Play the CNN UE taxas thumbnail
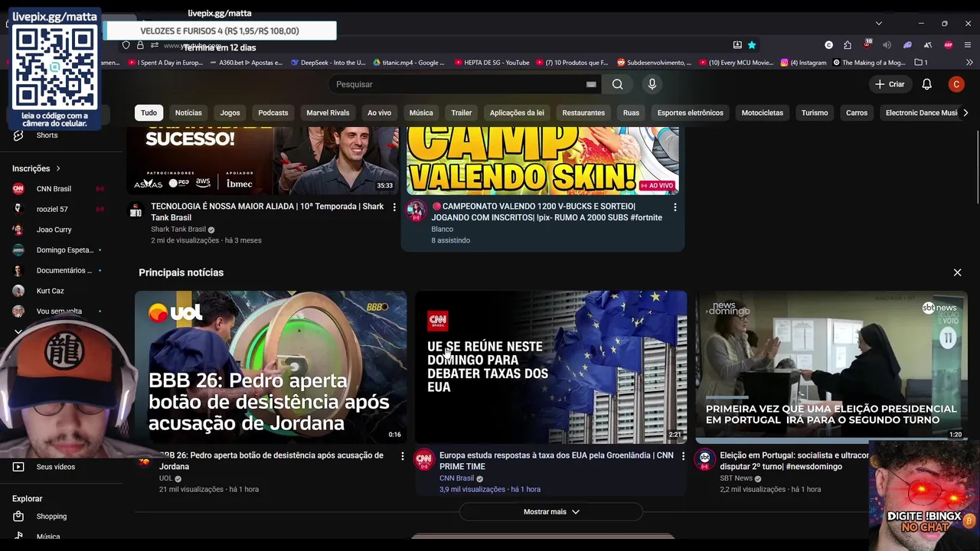 click(550, 367)
